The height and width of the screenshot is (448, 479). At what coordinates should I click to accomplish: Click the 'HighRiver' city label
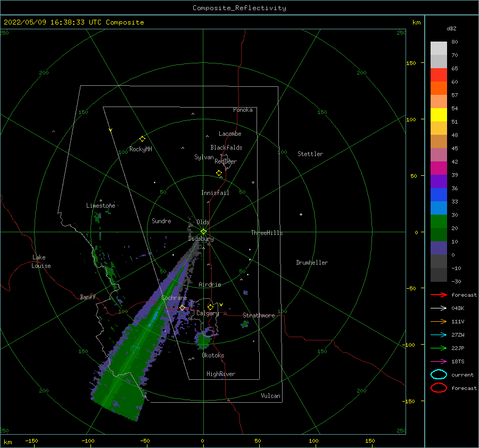(x=221, y=374)
